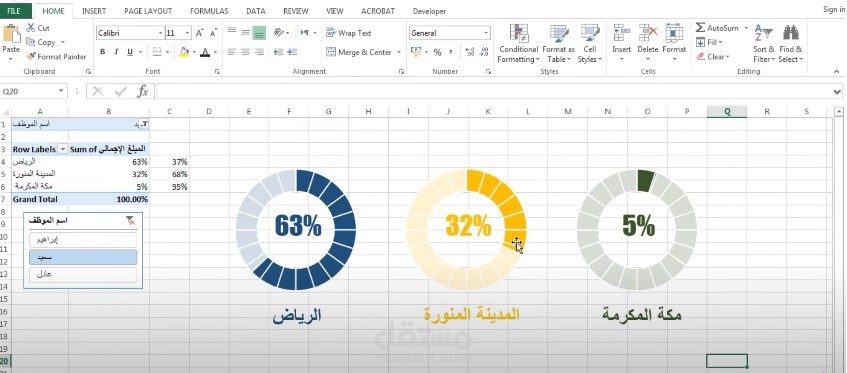
Task: Toggle bold formatting
Action: pyautogui.click(x=103, y=52)
